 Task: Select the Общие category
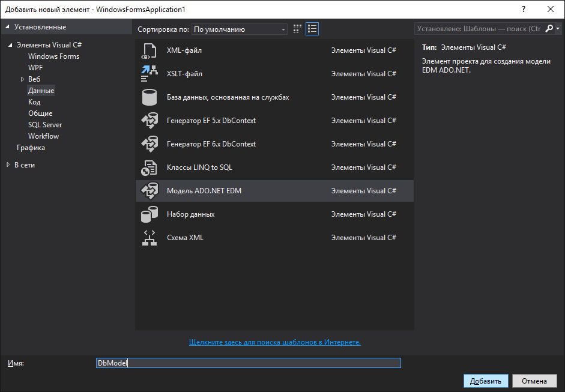pyautogui.click(x=40, y=113)
